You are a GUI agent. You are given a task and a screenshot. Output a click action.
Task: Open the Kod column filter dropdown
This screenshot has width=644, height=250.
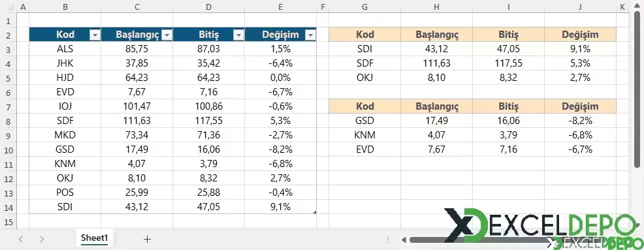tap(95, 35)
